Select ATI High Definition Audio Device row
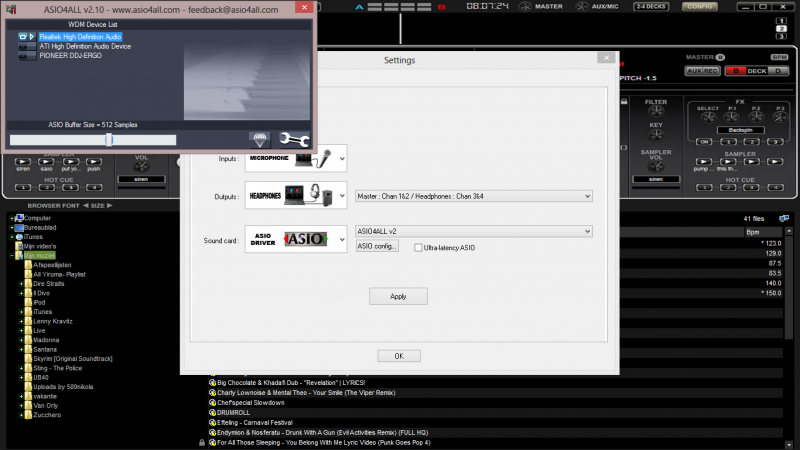Screen dimensions: 800x450 point(85,46)
